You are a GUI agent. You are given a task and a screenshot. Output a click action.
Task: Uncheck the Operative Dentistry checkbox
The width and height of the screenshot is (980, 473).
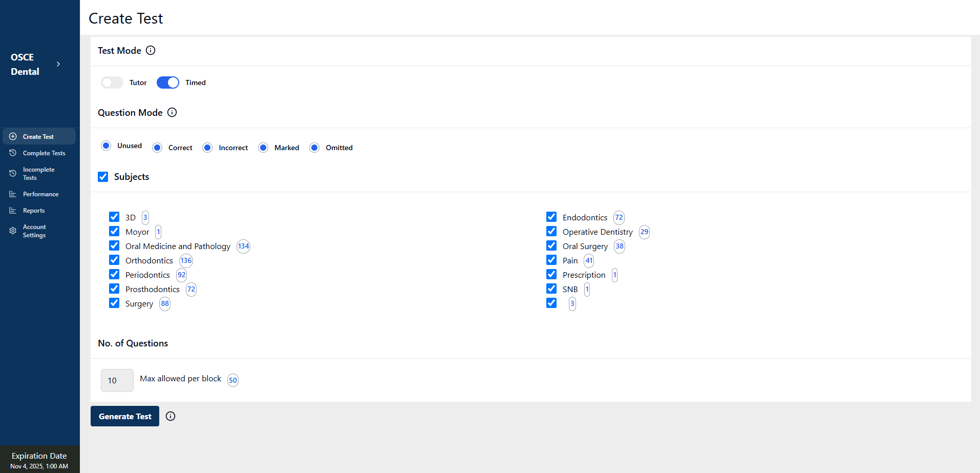[x=551, y=231]
